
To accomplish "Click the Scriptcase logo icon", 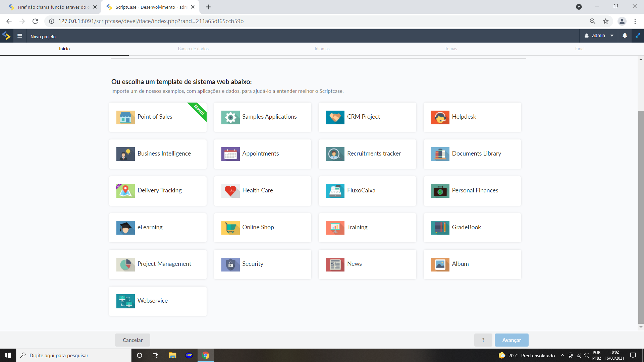I will pyautogui.click(x=6, y=36).
